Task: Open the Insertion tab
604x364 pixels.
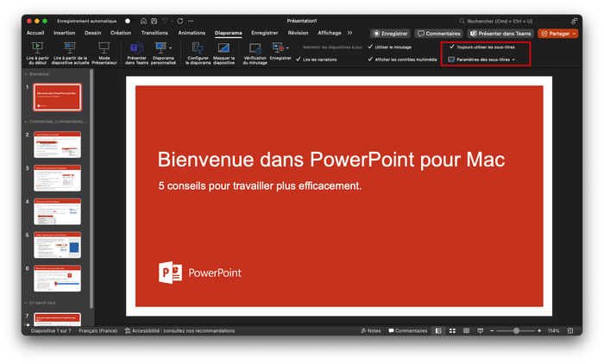Action: pos(64,33)
